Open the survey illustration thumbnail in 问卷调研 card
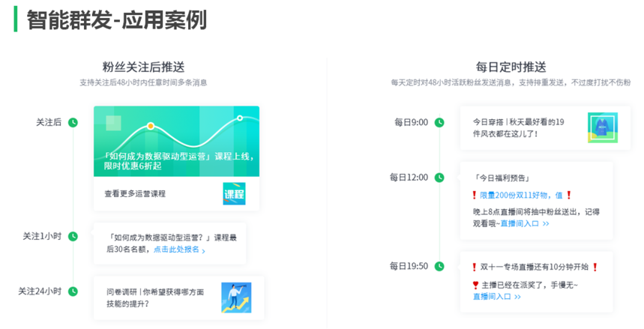Viewport: 644px width, 329px height. click(236, 298)
